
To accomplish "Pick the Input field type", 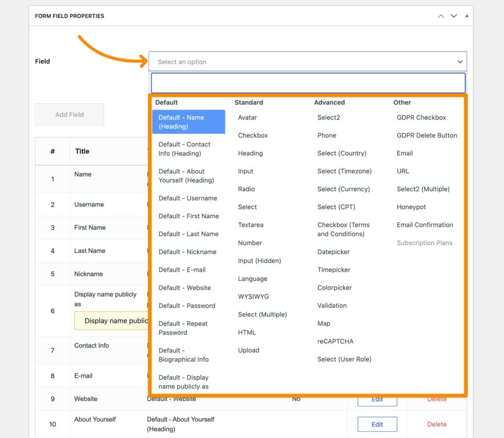I will coord(246,171).
